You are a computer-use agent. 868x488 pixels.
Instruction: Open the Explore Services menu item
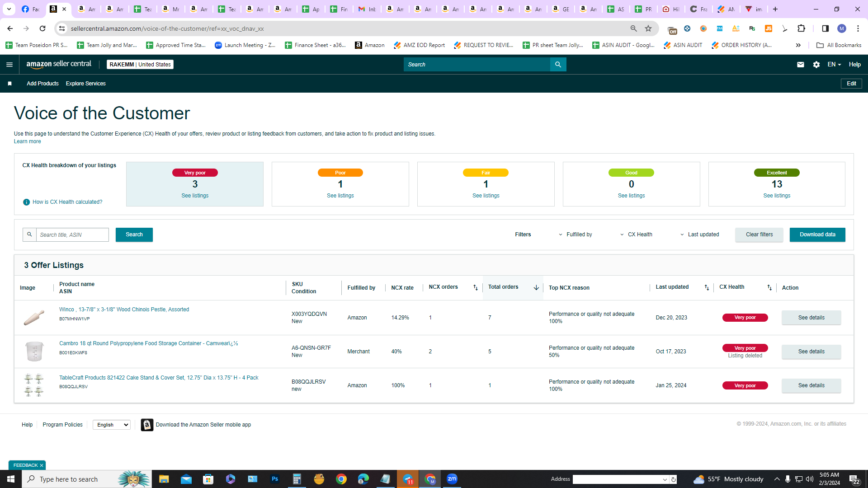pyautogui.click(x=86, y=84)
